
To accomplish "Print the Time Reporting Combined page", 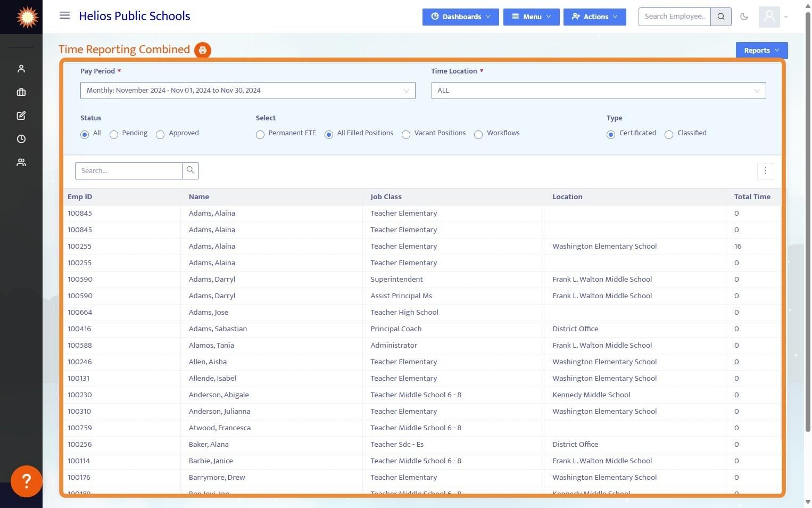I will (203, 50).
